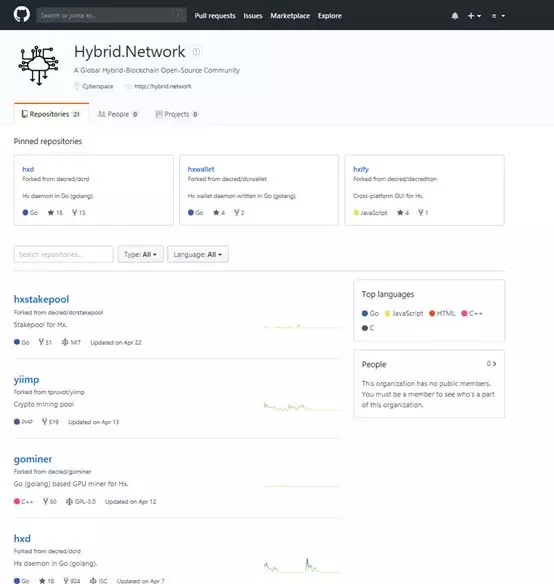
Task: Click the info icon beside Hybrid.Network
Action: tap(196, 52)
